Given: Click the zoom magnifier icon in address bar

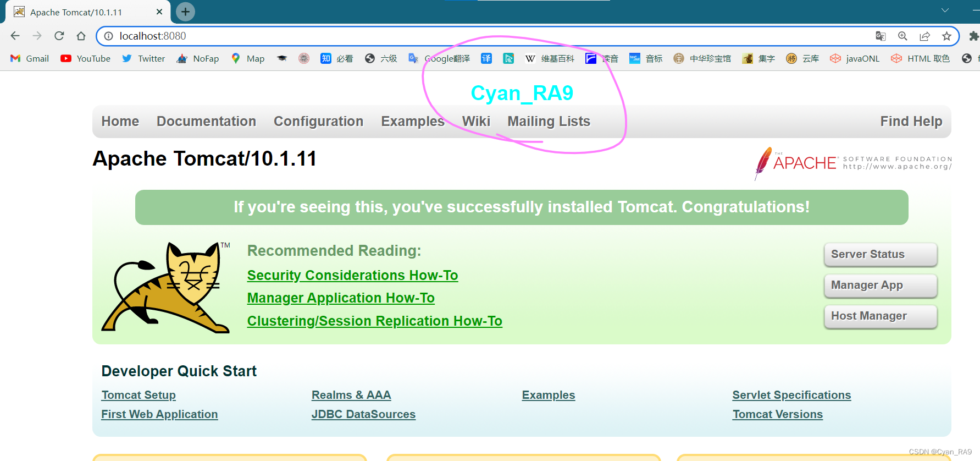Looking at the screenshot, I should click(x=903, y=36).
